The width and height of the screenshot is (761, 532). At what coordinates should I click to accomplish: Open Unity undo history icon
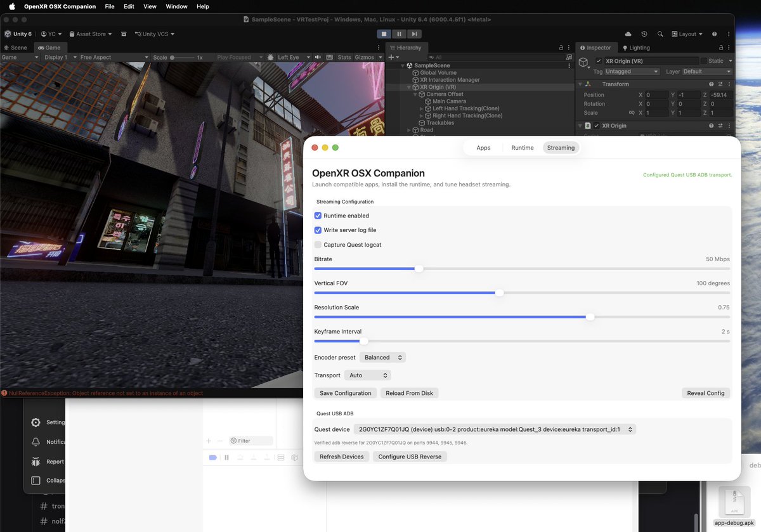[x=644, y=34]
